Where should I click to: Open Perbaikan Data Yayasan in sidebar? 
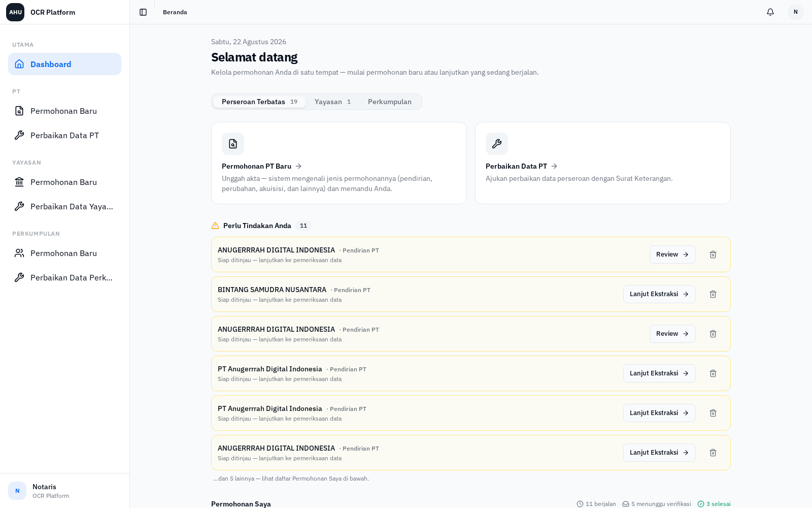coord(64,206)
